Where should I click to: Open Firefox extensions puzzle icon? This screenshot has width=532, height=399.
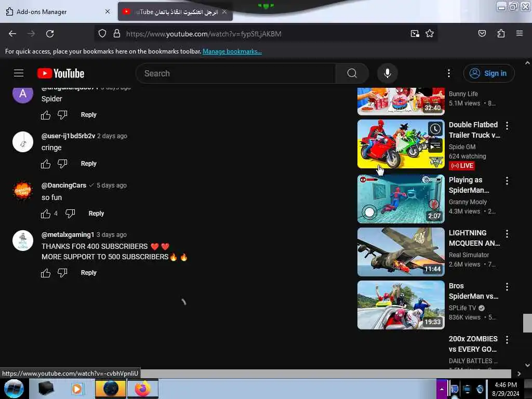(501, 33)
